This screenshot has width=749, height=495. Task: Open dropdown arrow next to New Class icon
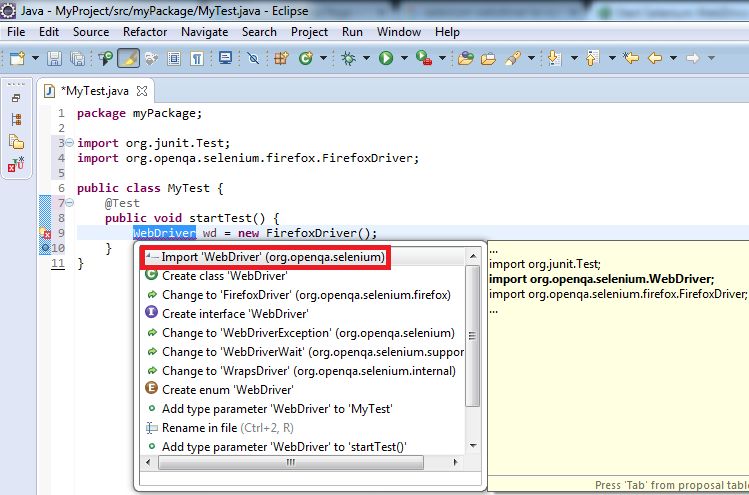coord(323,58)
